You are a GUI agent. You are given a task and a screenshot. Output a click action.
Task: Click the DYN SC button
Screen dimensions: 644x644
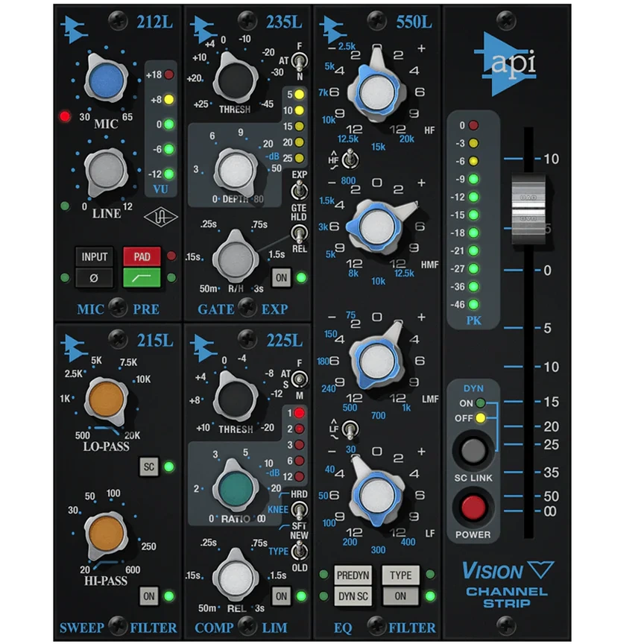[353, 596]
